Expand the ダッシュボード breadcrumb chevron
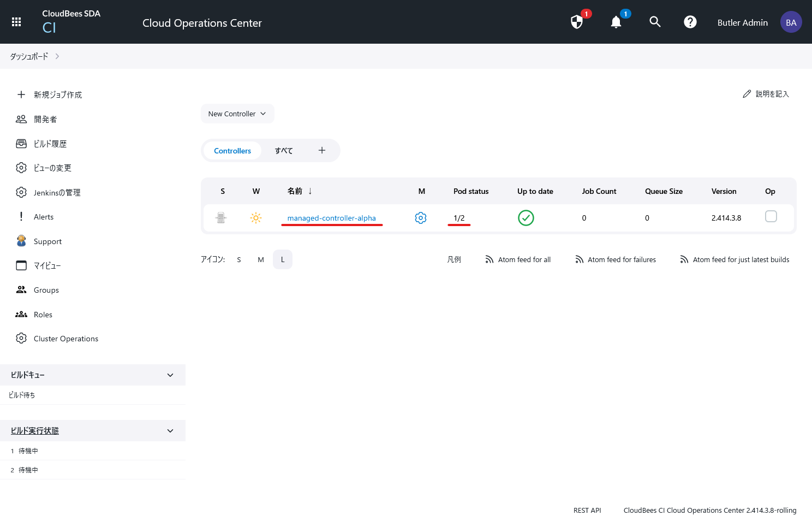The height and width of the screenshot is (527, 812). click(x=57, y=56)
